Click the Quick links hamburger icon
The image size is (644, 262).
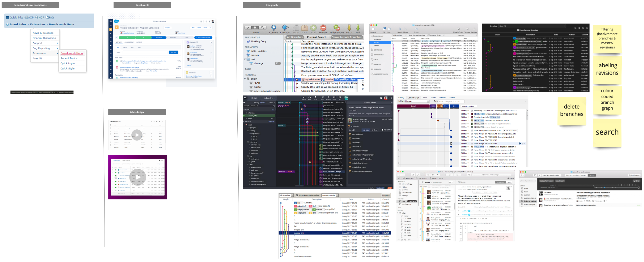click(8, 17)
